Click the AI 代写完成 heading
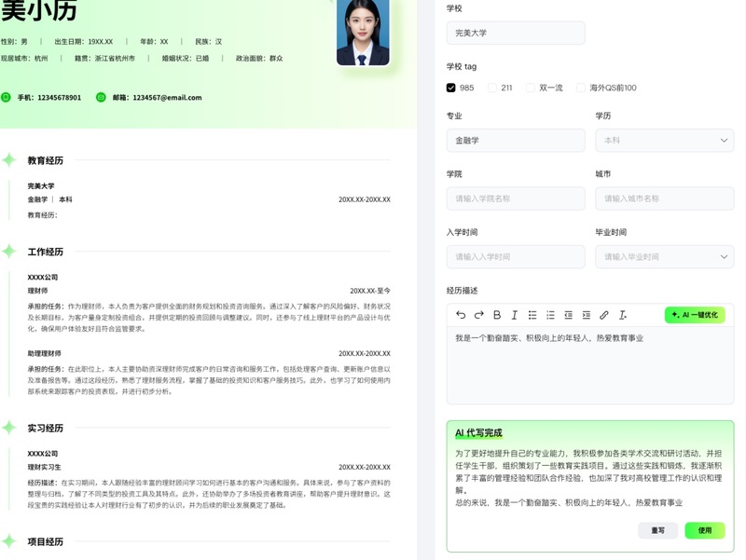Viewport: 746px width, 560px height. click(478, 432)
